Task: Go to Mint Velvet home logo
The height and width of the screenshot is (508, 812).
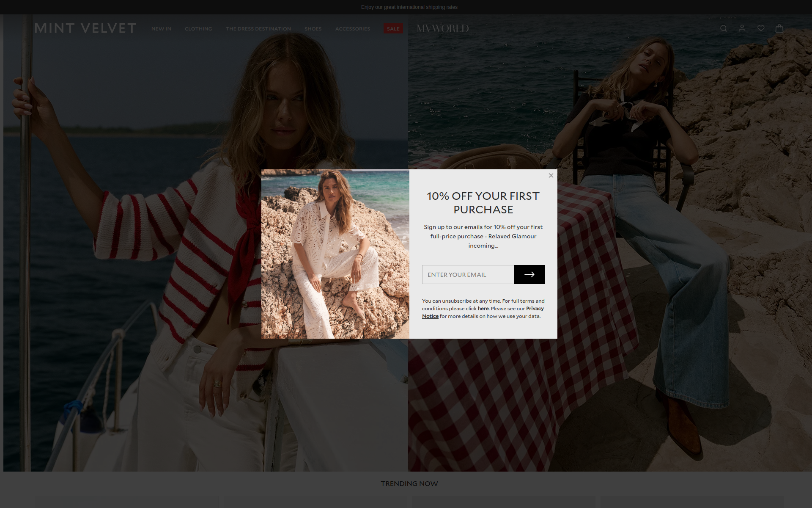Action: click(85, 28)
